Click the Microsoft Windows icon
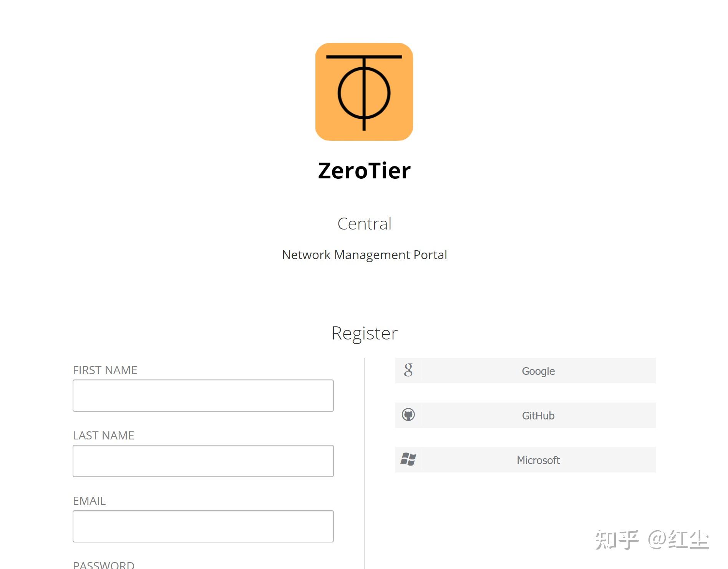The image size is (728, 569). coord(408,459)
